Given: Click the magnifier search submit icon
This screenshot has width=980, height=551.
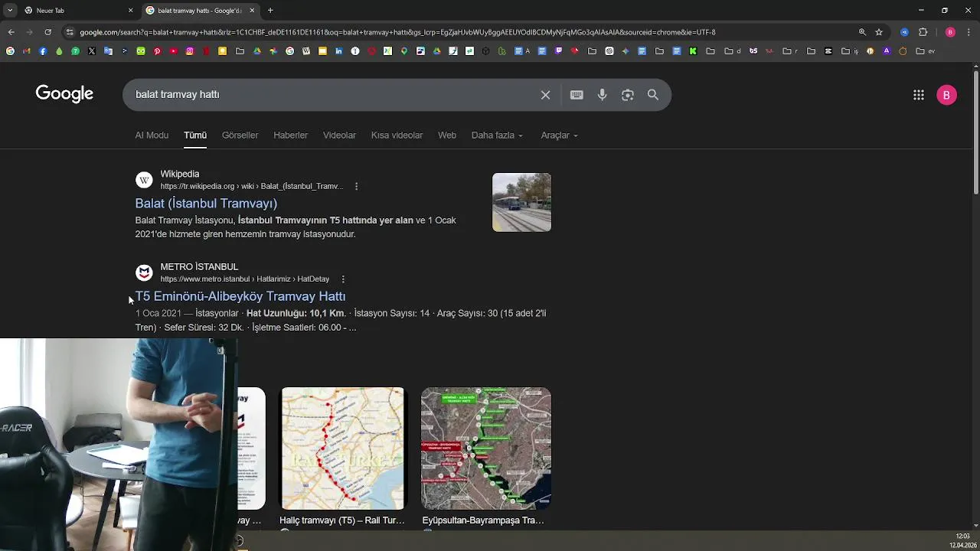Looking at the screenshot, I should pos(653,95).
